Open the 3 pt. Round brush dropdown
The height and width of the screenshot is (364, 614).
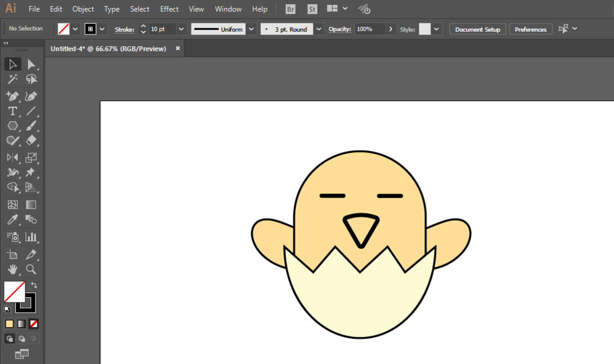(x=319, y=29)
